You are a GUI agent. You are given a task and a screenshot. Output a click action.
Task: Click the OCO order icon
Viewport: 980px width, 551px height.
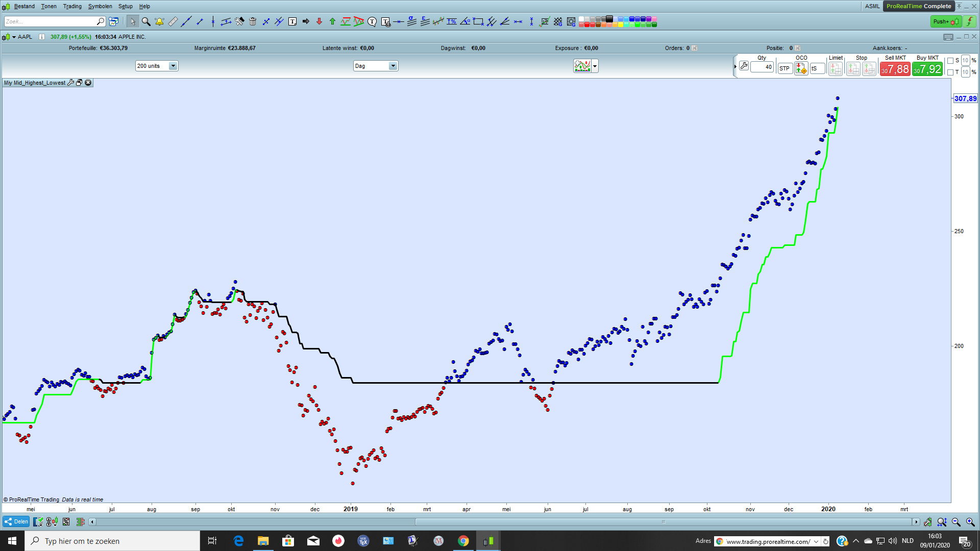(801, 68)
